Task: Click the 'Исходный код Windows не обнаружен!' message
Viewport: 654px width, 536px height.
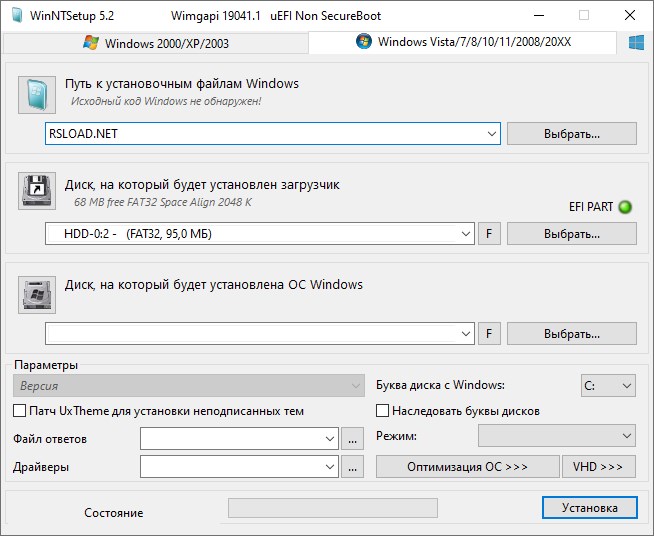Action: pos(166,101)
